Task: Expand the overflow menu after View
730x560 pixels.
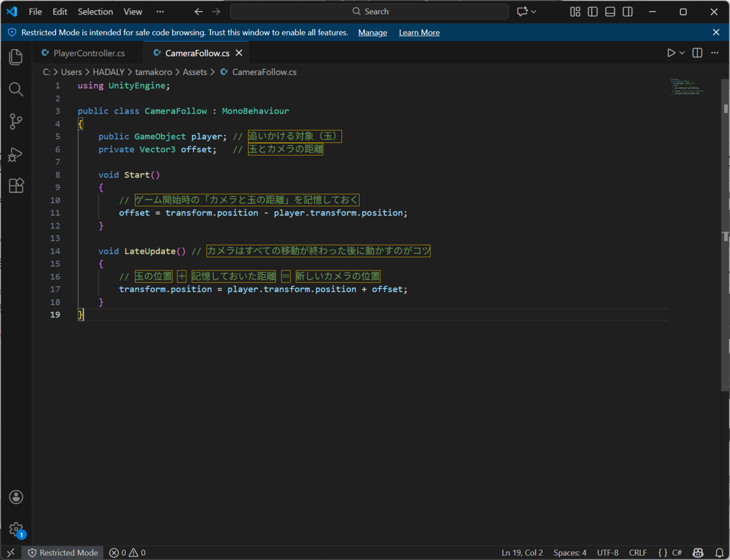Action: click(160, 12)
